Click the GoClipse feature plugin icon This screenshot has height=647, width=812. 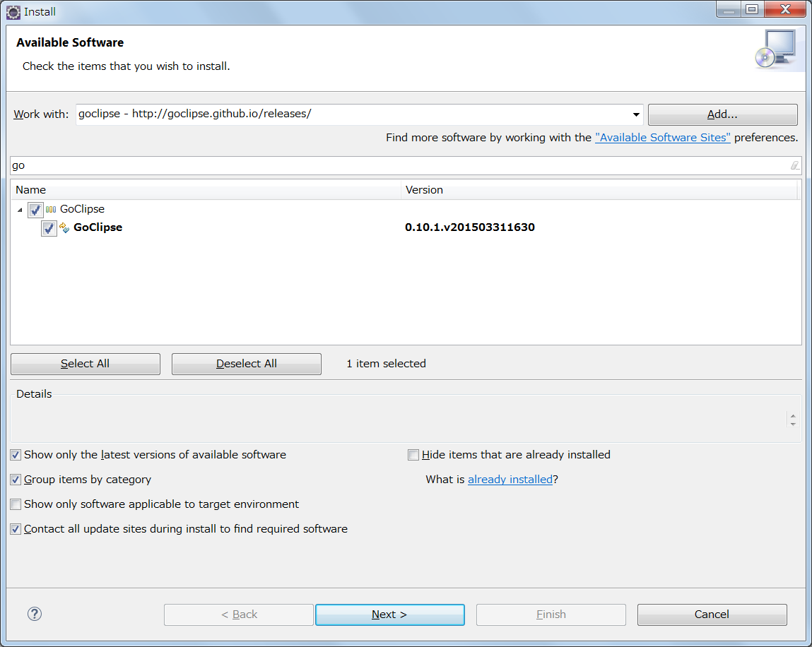[64, 227]
